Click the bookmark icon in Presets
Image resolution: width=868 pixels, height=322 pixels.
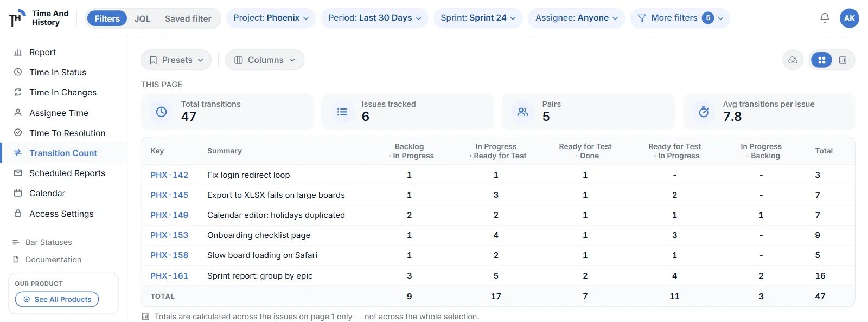click(x=154, y=60)
